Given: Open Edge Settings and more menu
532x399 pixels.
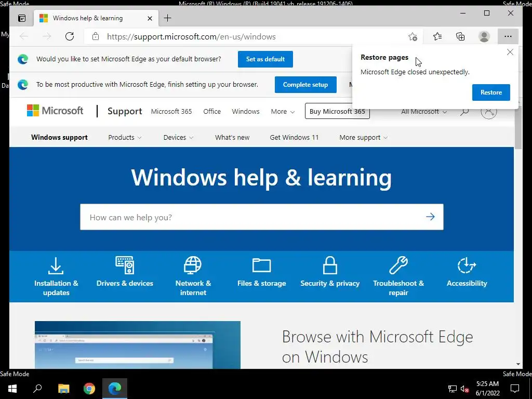Looking at the screenshot, I should pyautogui.click(x=508, y=36).
